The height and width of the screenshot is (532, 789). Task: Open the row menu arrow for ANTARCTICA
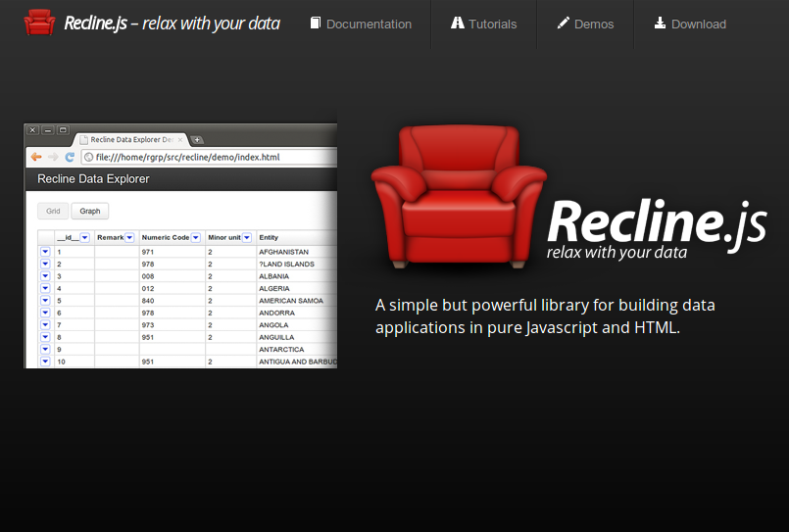pos(45,349)
